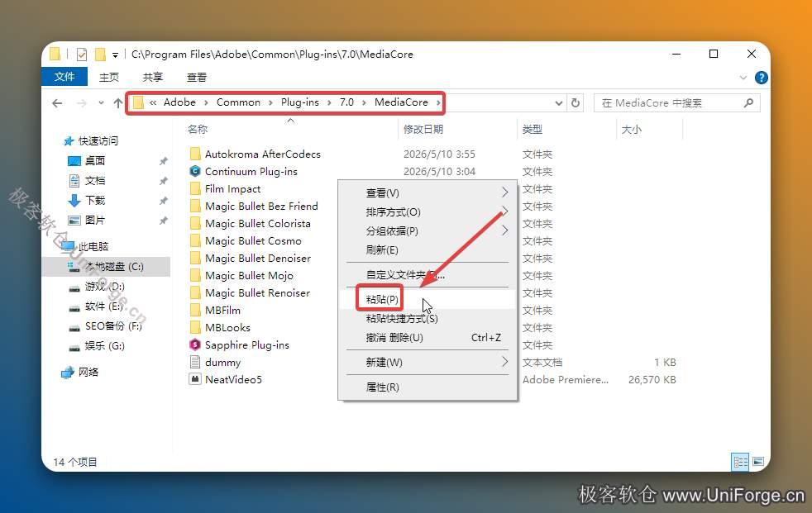The image size is (812, 513).
Task: Click the search magnifier icon
Action: tap(748, 103)
